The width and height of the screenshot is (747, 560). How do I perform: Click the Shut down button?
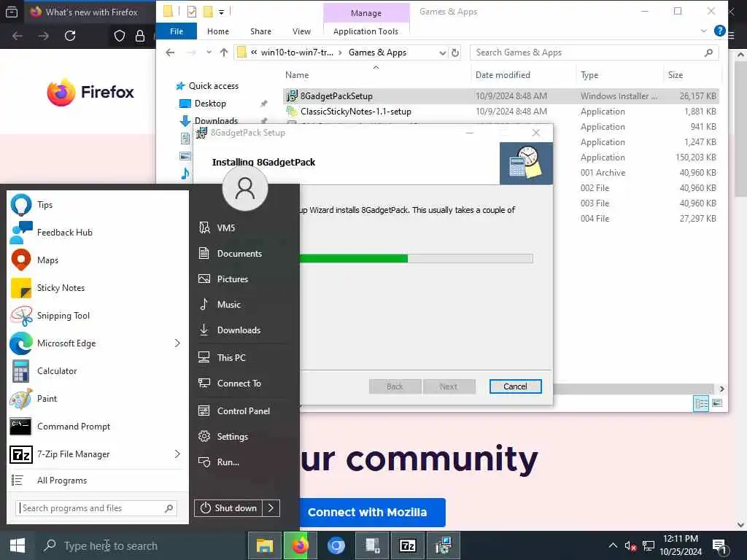coord(228,508)
